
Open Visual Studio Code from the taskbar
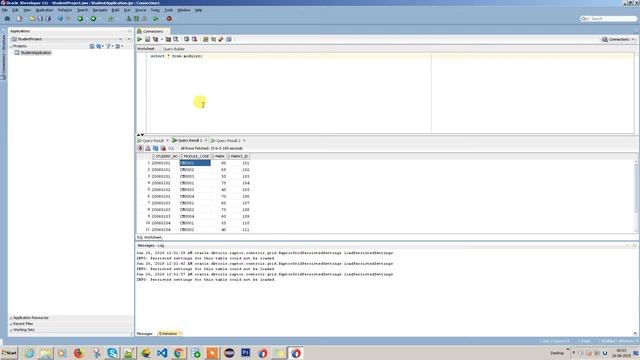pos(162,353)
